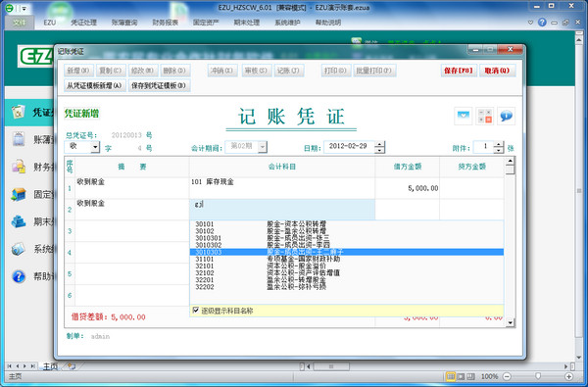Click the 主页 sheet tab

pos(50,366)
